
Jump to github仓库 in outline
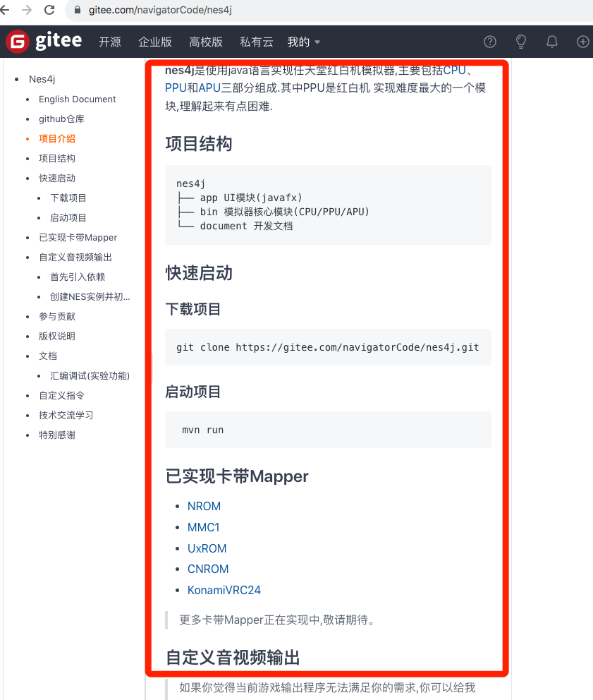click(61, 119)
